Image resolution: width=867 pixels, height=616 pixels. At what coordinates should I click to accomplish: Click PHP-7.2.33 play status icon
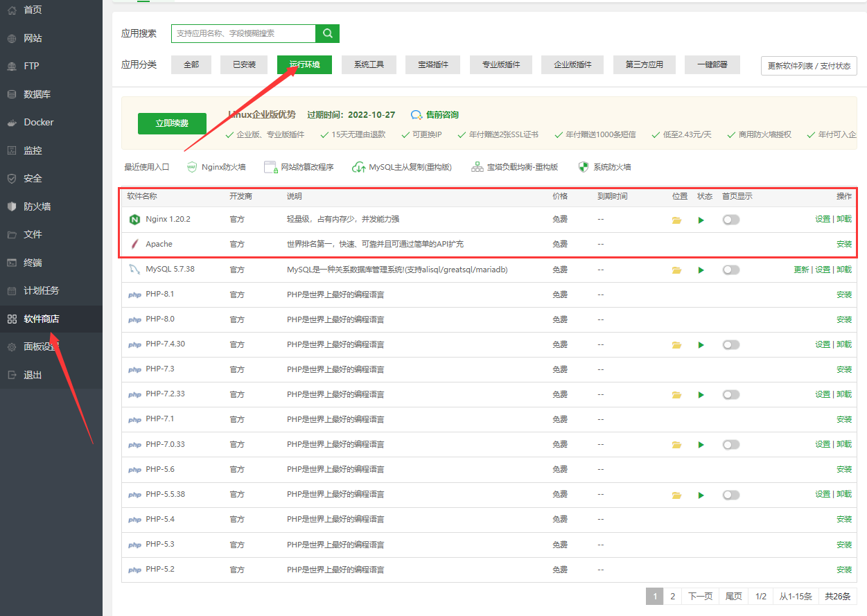tap(701, 395)
